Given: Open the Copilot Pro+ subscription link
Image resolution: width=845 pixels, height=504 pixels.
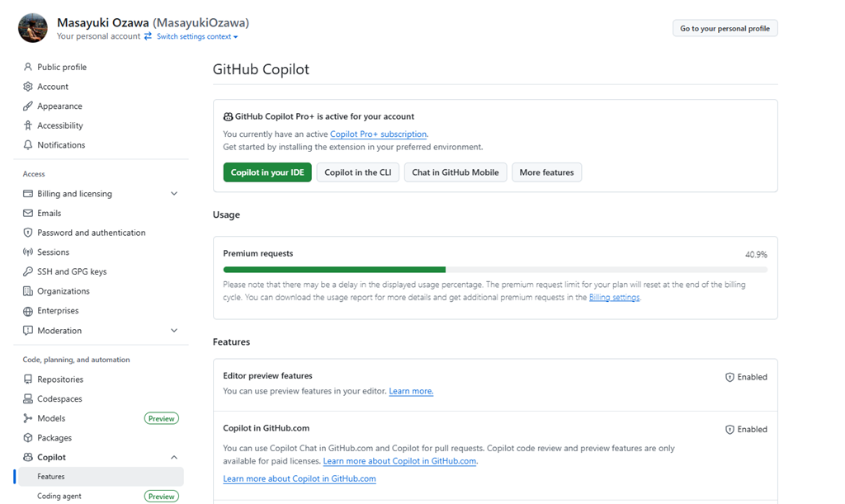Looking at the screenshot, I should click(378, 134).
